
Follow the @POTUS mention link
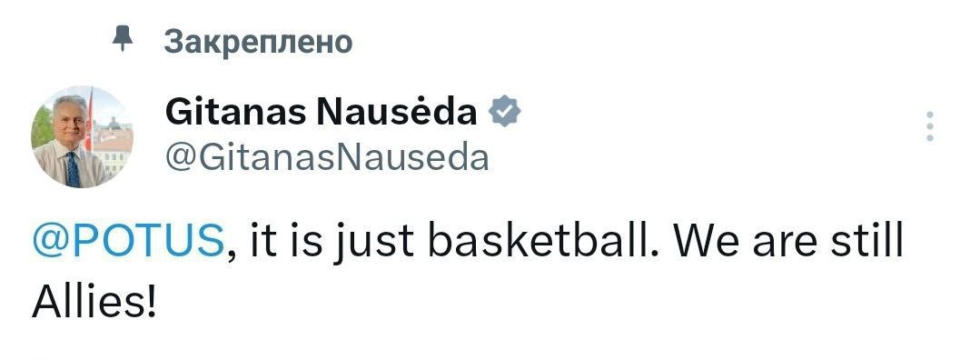(127, 243)
